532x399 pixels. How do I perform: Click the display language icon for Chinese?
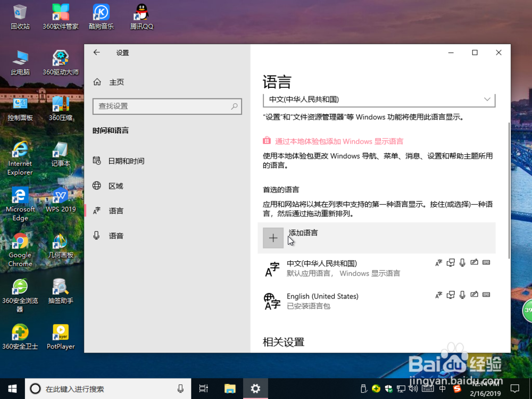[x=439, y=263]
